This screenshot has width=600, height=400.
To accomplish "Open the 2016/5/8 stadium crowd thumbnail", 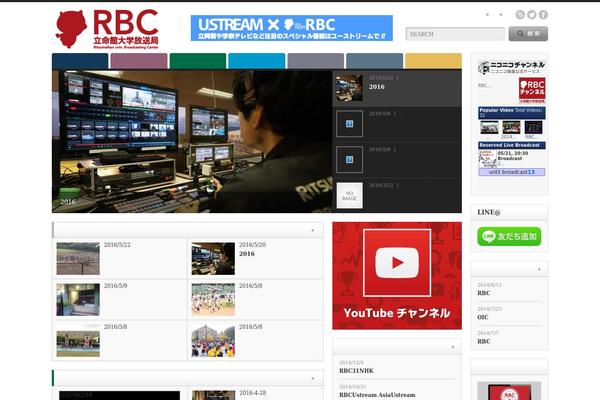I will click(x=213, y=299).
